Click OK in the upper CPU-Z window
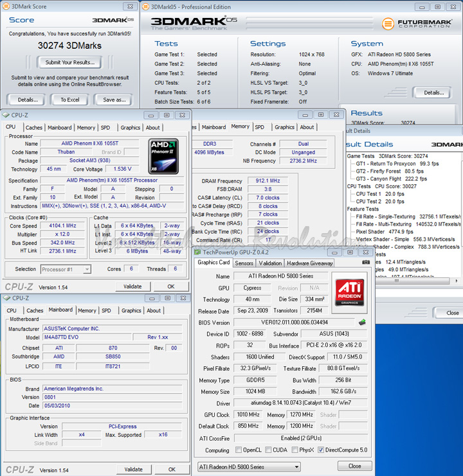This screenshot has height=476, width=463. pos(171,286)
